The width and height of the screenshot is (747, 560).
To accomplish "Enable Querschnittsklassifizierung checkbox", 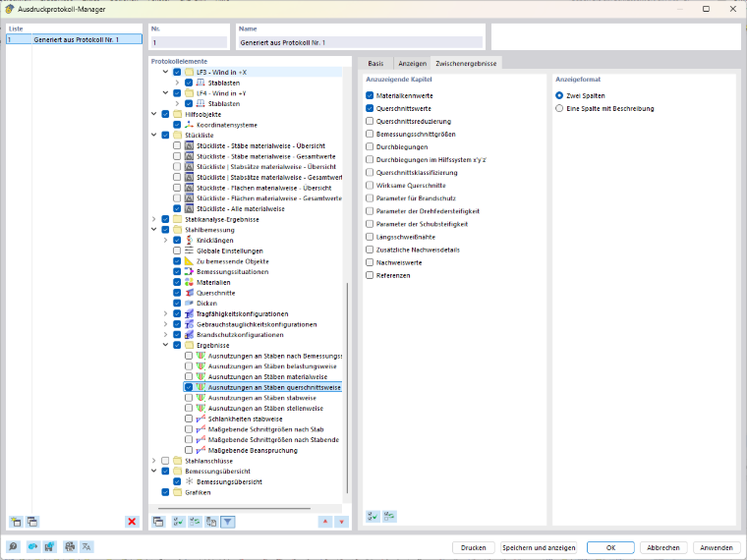I will click(370, 172).
